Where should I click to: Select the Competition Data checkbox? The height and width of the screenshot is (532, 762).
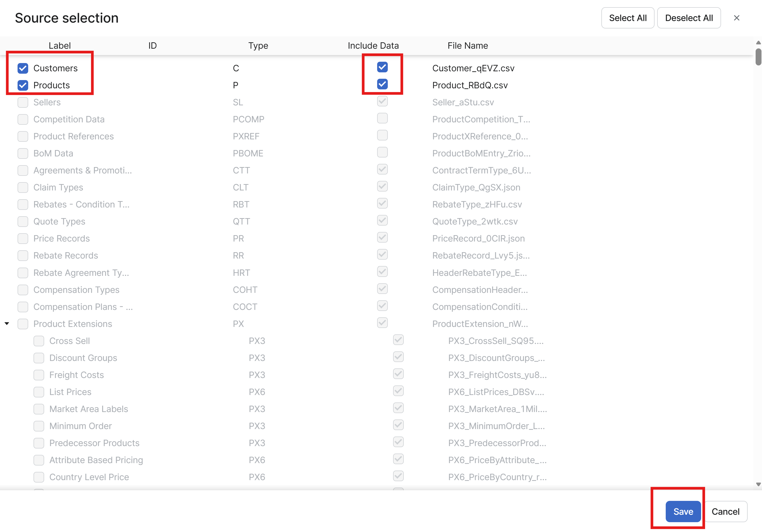click(x=23, y=119)
